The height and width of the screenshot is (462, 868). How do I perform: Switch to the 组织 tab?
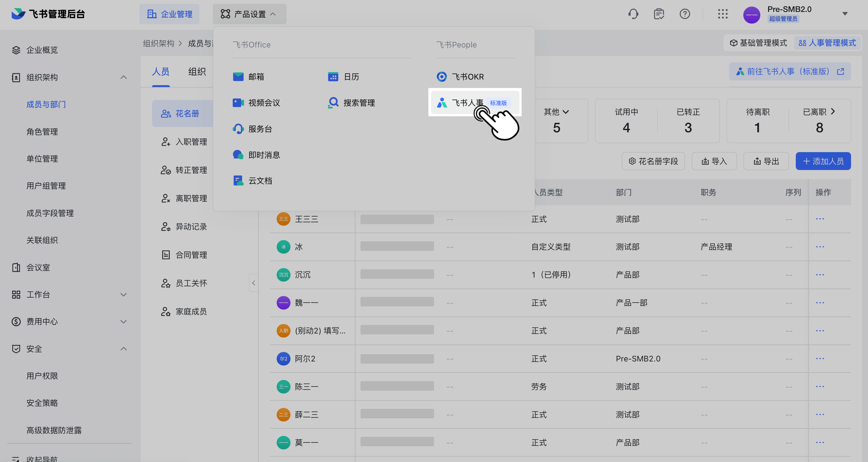[197, 71]
